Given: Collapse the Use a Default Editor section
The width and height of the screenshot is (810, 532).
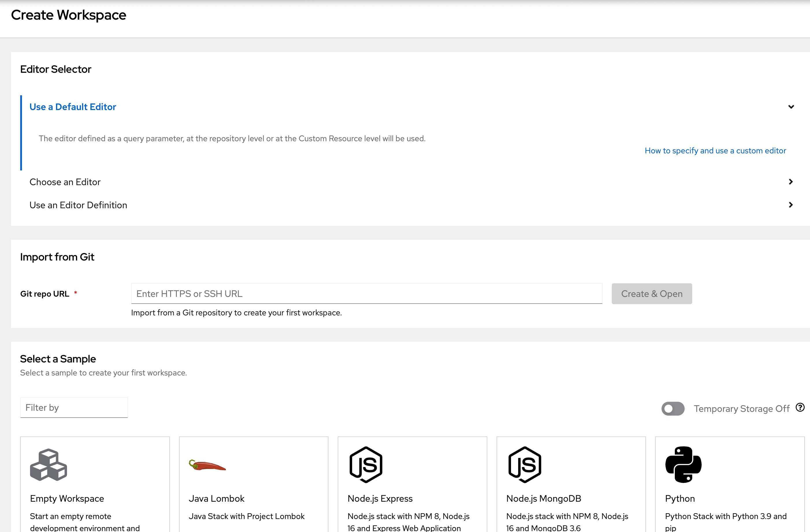Looking at the screenshot, I should click(x=791, y=107).
